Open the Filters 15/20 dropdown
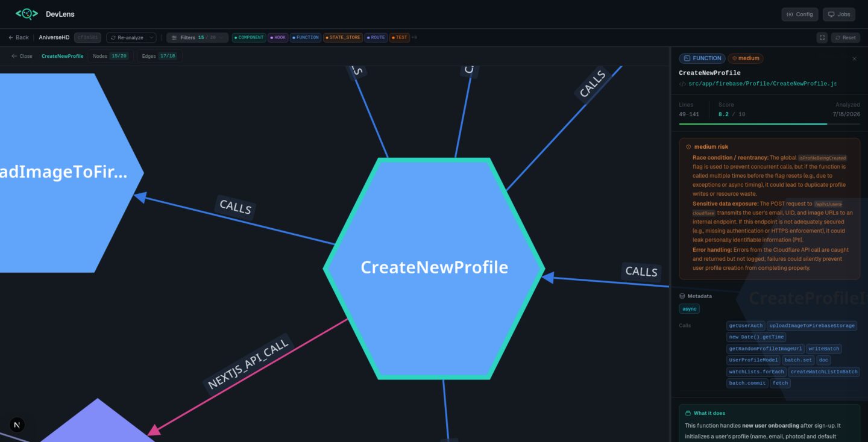 197,37
